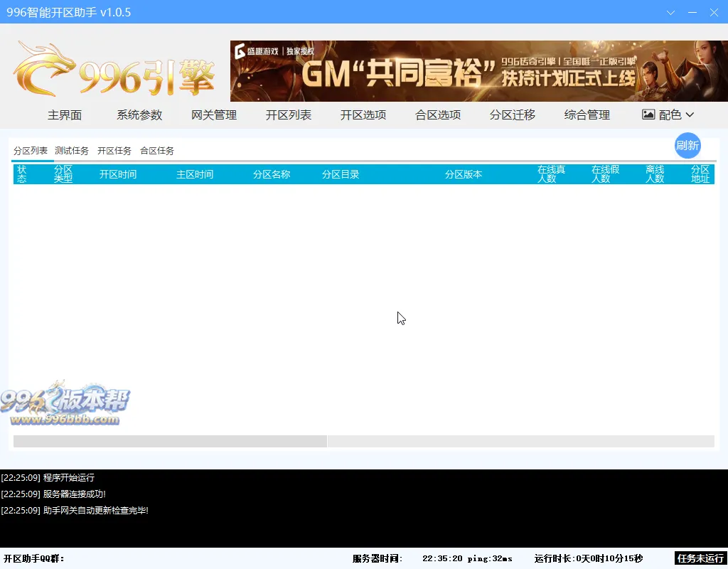The height and width of the screenshot is (569, 728).
Task: Click the 状态 column header
Action: tap(22, 174)
